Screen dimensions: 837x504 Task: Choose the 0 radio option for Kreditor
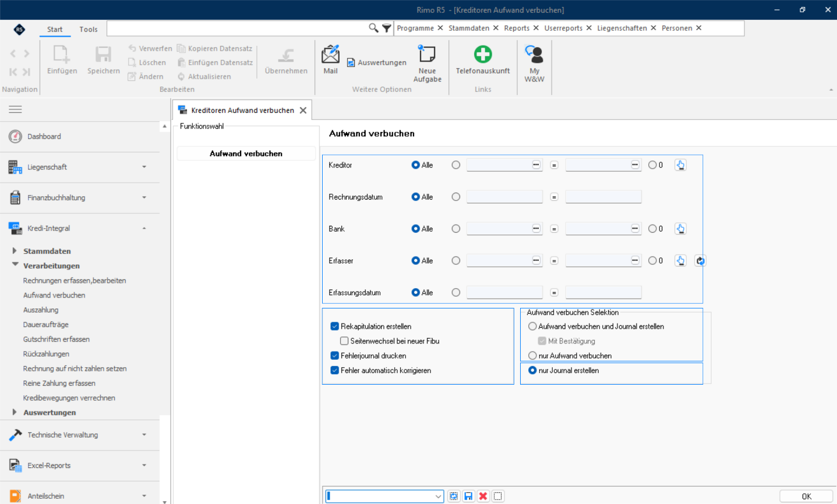[652, 165]
